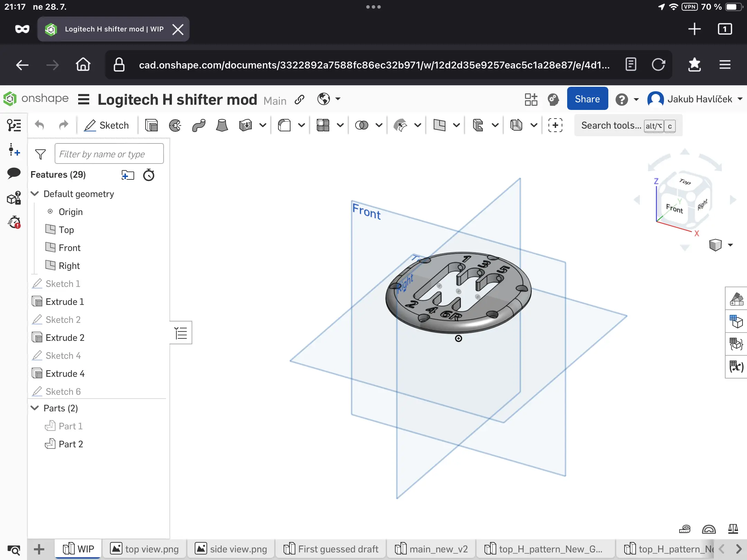This screenshot has width=747, height=560.
Task: Select the Sweep tool
Action: [x=199, y=125]
